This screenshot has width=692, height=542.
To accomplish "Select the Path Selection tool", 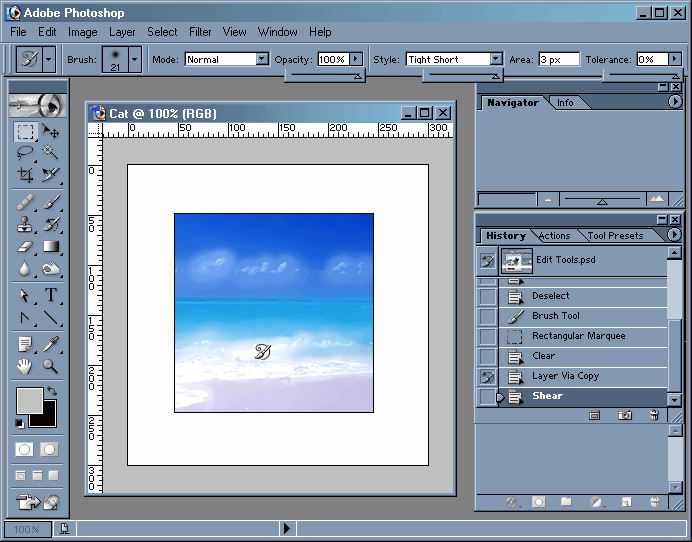I will click(x=25, y=295).
